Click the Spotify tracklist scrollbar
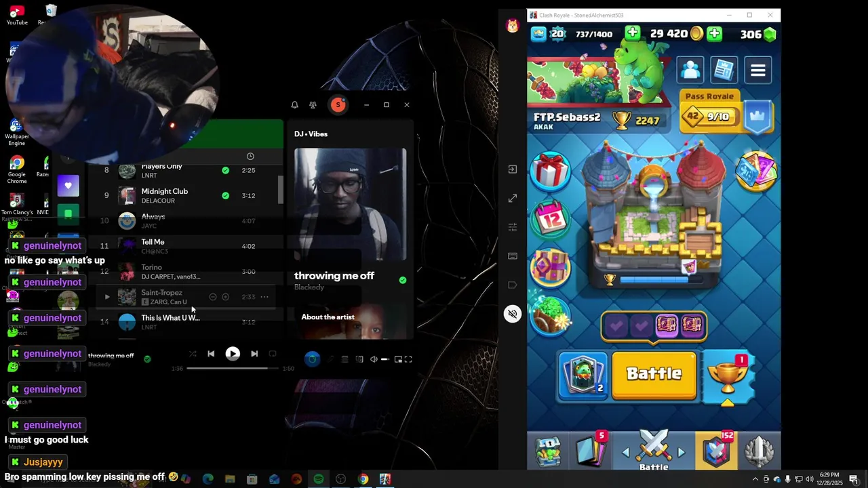Screen dimensions: 868x488 click(281, 190)
